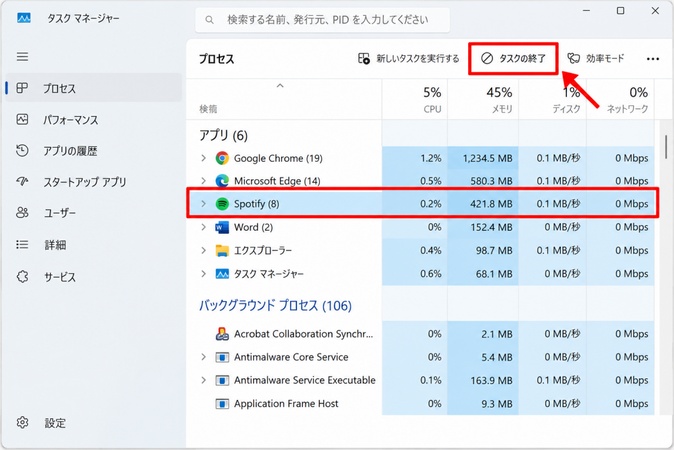Go to スタートアップ アプリ page
Viewport: 674px width, 450px height.
coord(93,181)
